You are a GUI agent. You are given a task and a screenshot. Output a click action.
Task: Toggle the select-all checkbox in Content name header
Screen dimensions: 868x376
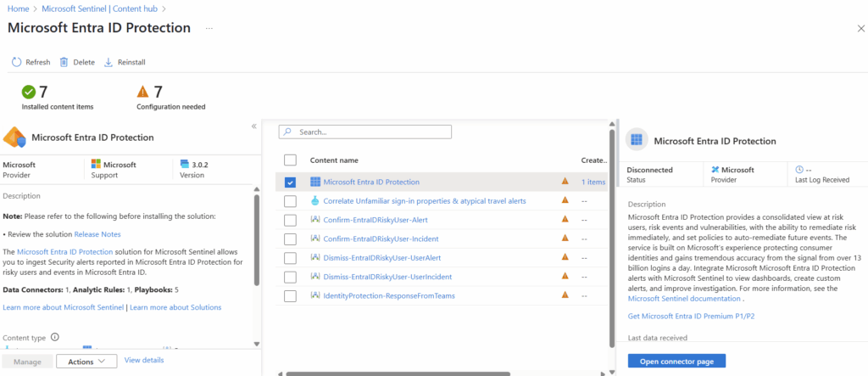point(290,160)
